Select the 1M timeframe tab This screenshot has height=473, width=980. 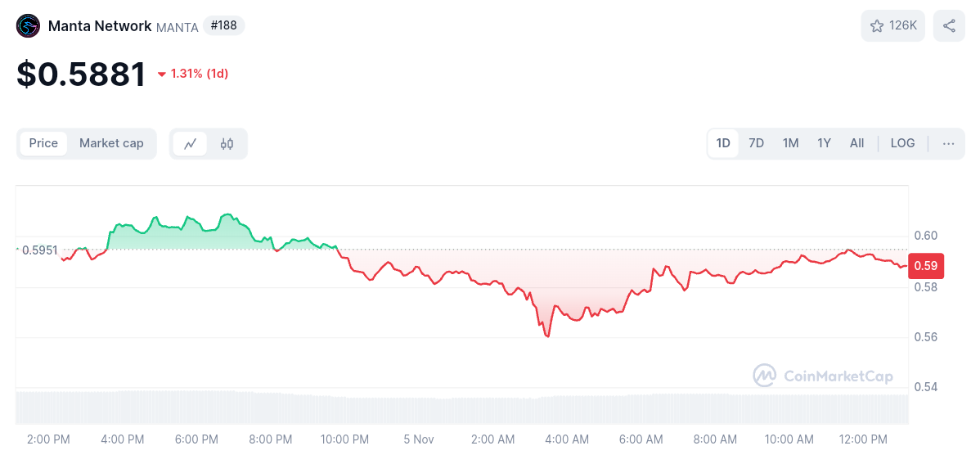point(790,143)
